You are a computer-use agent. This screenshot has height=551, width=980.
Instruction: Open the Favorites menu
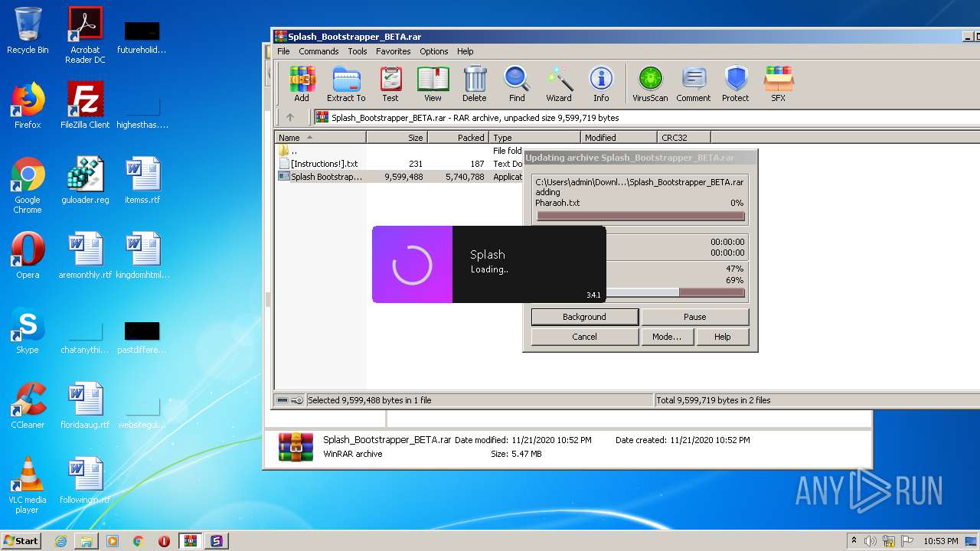point(394,51)
